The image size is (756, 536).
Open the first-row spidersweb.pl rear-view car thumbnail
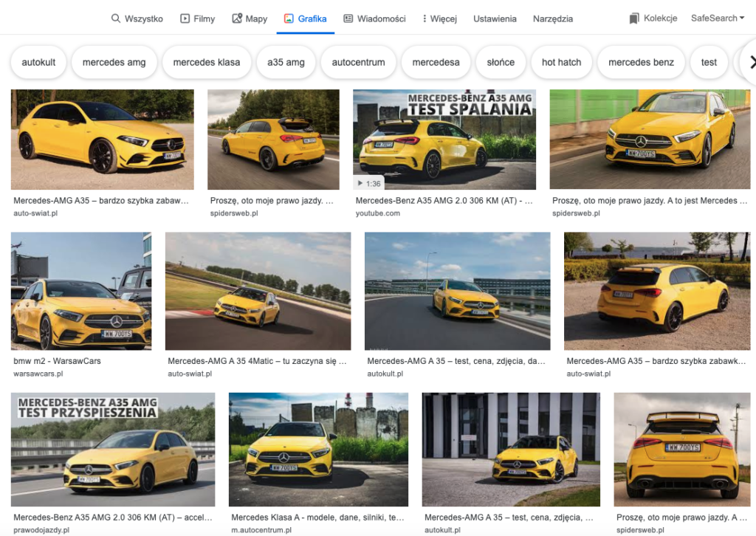tap(273, 140)
